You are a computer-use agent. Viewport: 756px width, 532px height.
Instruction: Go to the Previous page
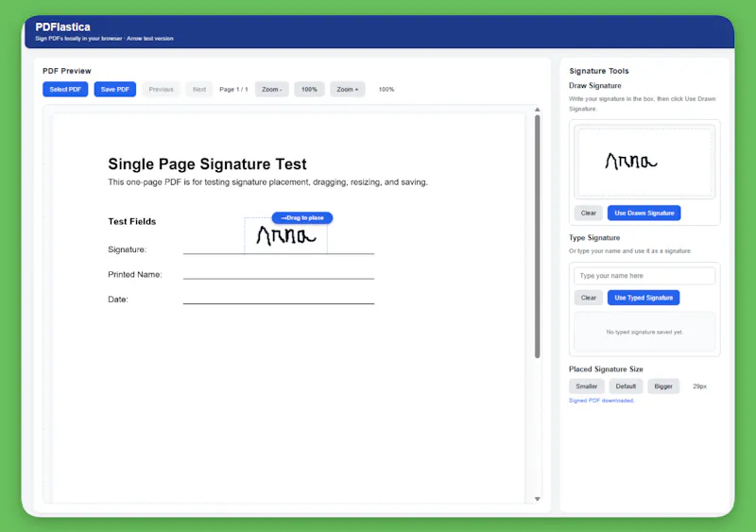pyautogui.click(x=161, y=89)
